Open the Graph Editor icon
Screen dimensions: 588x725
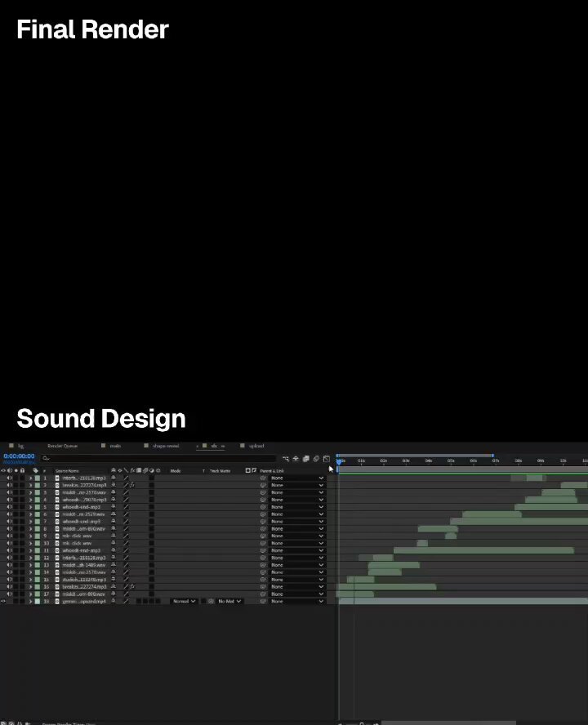(x=327, y=459)
